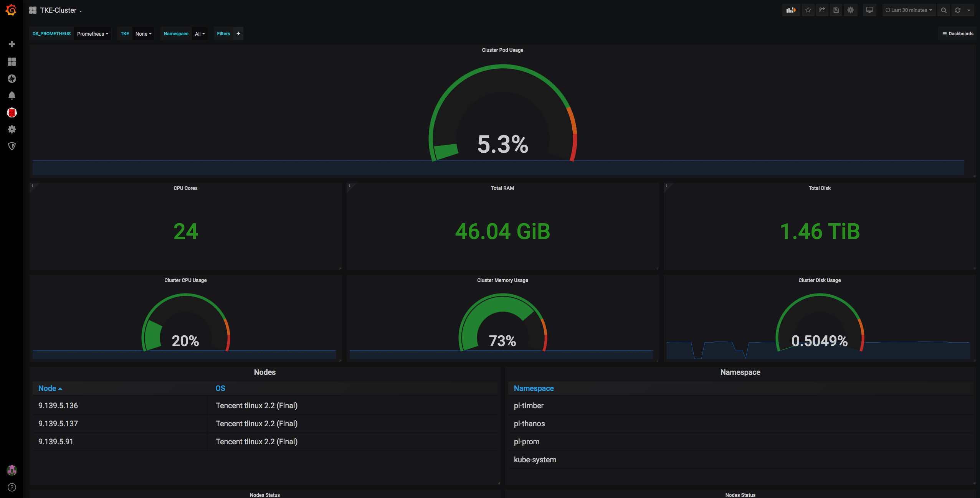Open Server Admin shield icon
Viewport: 980px width, 498px height.
(12, 146)
